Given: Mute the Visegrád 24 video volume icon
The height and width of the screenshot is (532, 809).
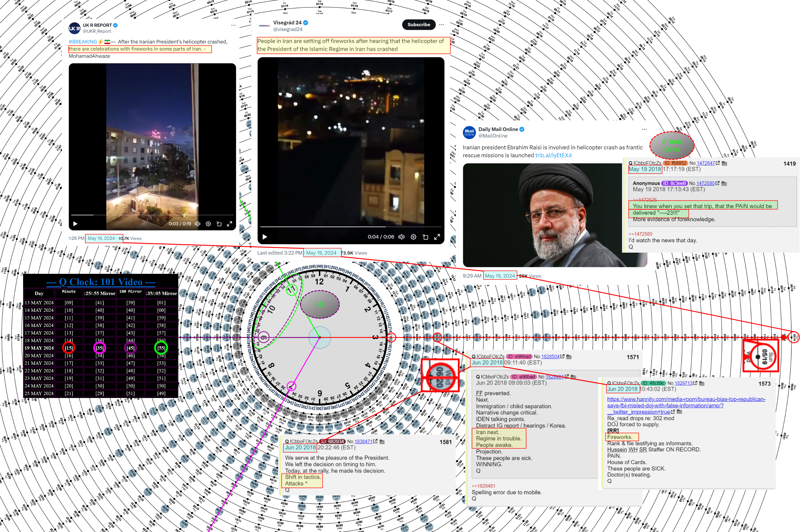Looking at the screenshot, I should point(401,237).
